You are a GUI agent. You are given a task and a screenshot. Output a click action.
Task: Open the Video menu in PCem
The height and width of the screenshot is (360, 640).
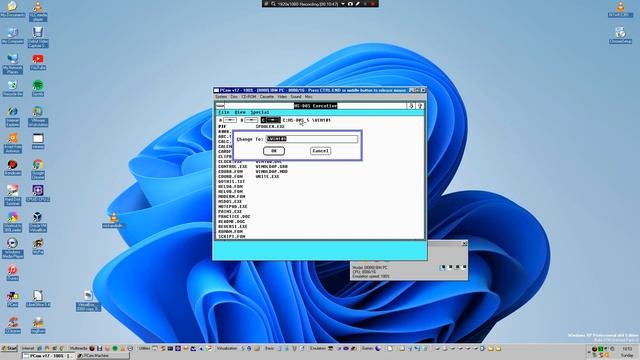282,97
